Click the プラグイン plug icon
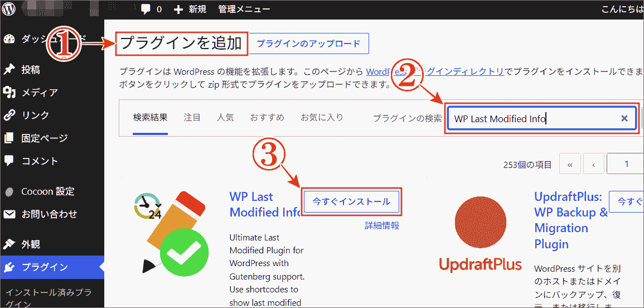This screenshot has width=644, height=308. pyautogui.click(x=9, y=267)
